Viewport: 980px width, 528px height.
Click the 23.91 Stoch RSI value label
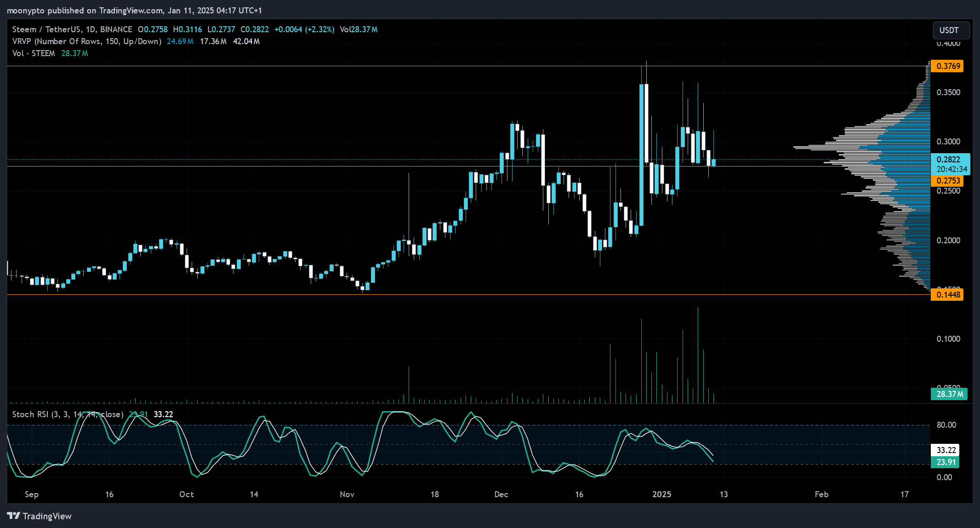click(946, 462)
